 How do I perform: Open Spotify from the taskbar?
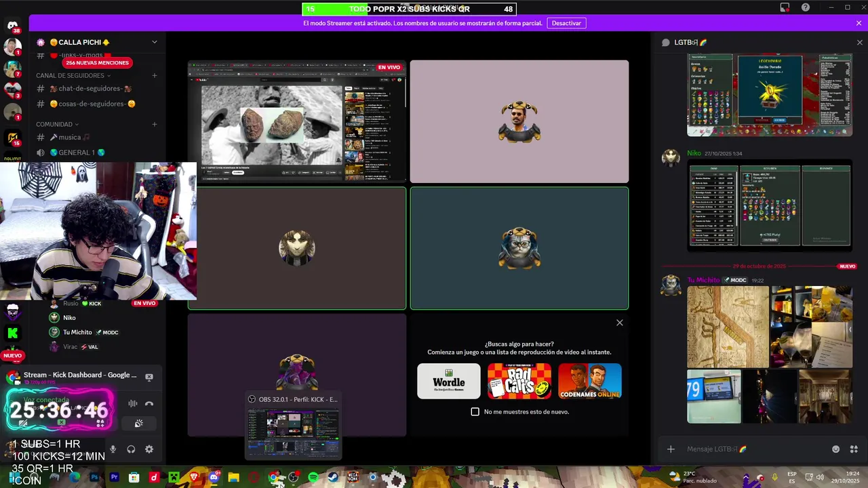tap(313, 477)
